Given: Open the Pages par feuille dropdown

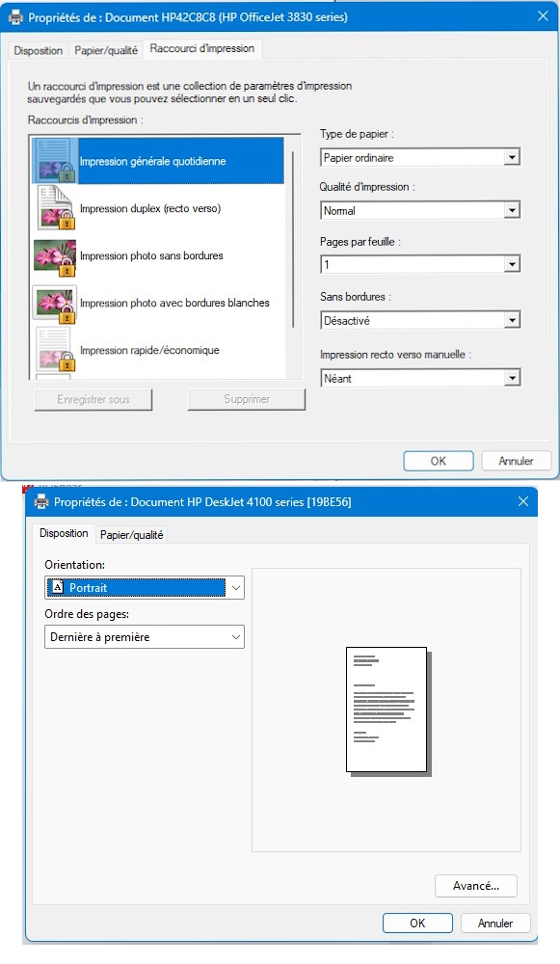Looking at the screenshot, I should coord(420,264).
